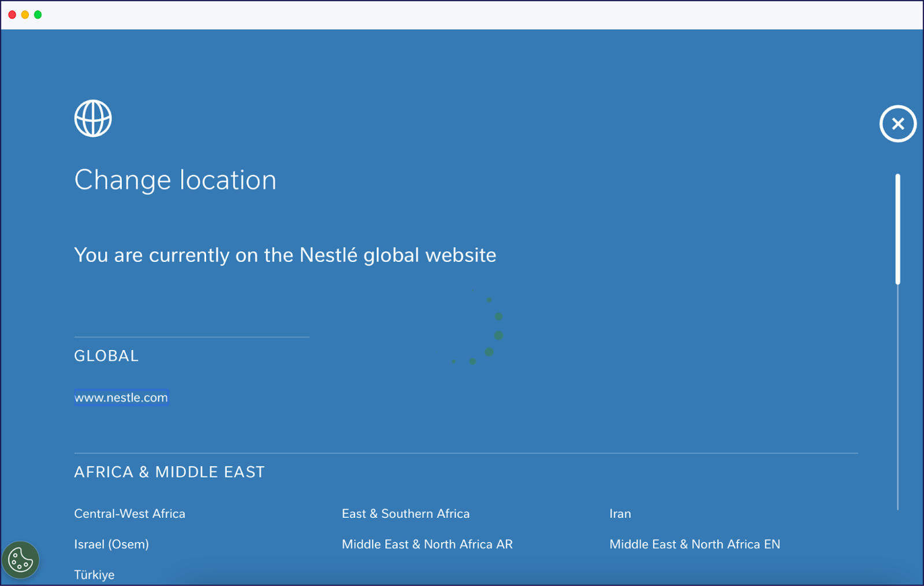Open the Israel (Osem) regional site
The width and height of the screenshot is (924, 586).
pyautogui.click(x=111, y=544)
